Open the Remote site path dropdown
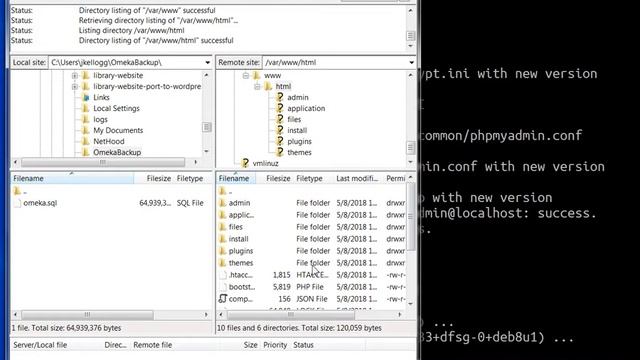The height and width of the screenshot is (360, 640). 411,62
